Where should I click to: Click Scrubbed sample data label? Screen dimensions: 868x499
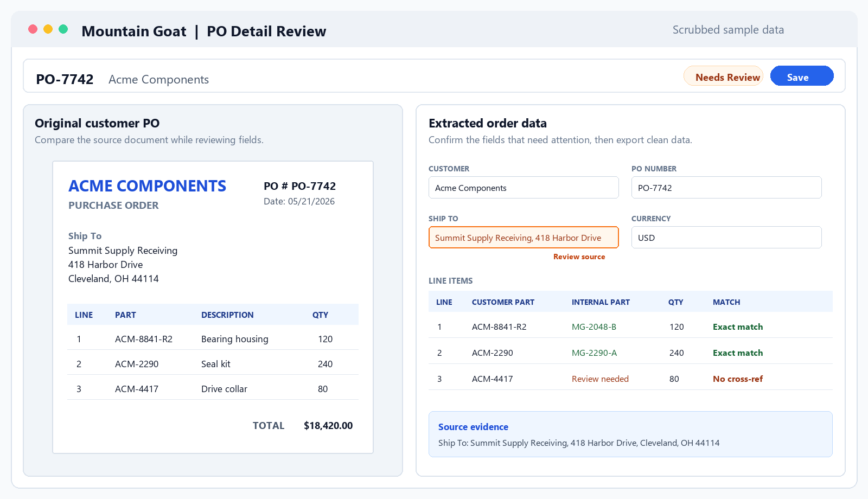coord(728,30)
